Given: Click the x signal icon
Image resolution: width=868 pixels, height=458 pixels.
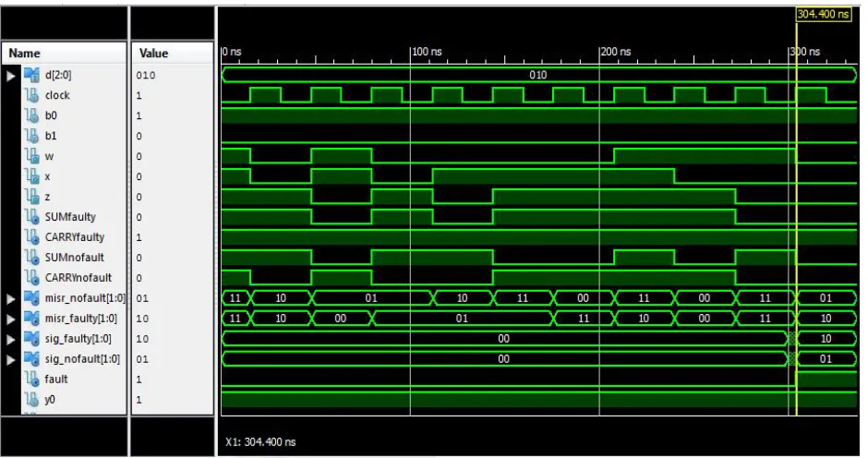Looking at the screenshot, I should [x=31, y=176].
